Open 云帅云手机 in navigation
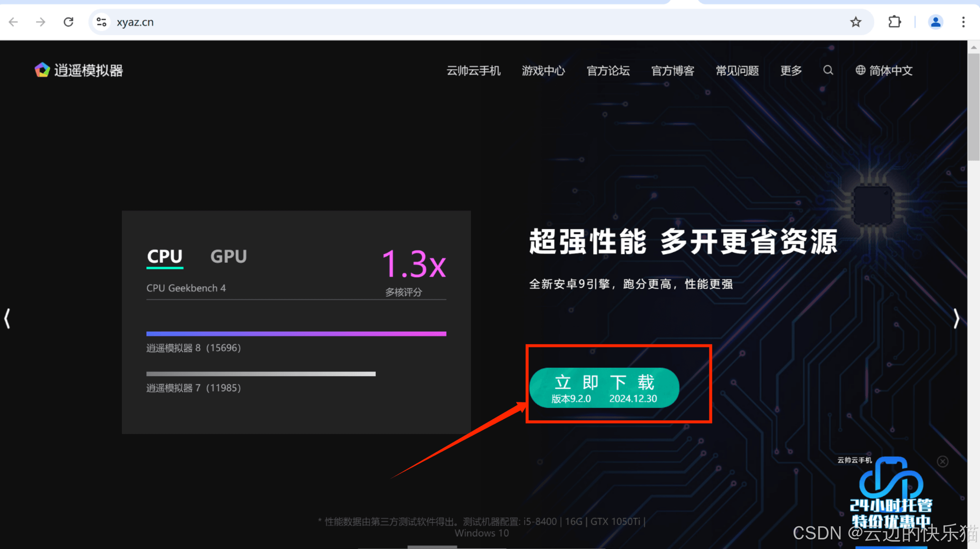Image resolution: width=980 pixels, height=549 pixels. (x=473, y=70)
